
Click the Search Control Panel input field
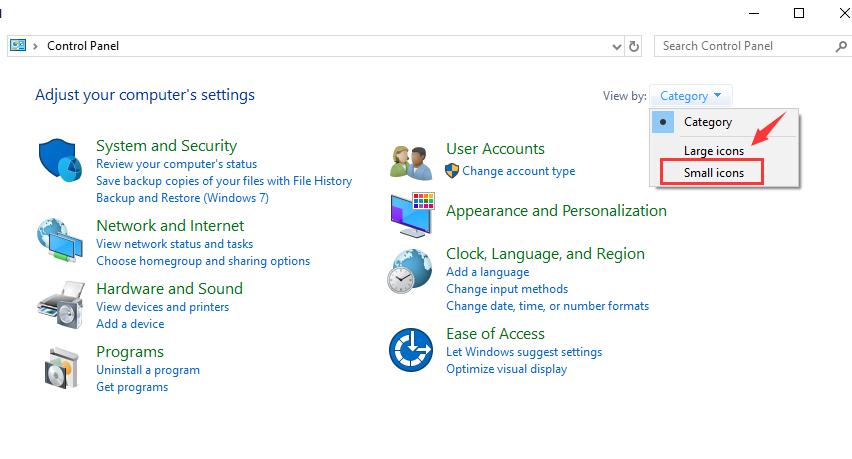pos(745,46)
